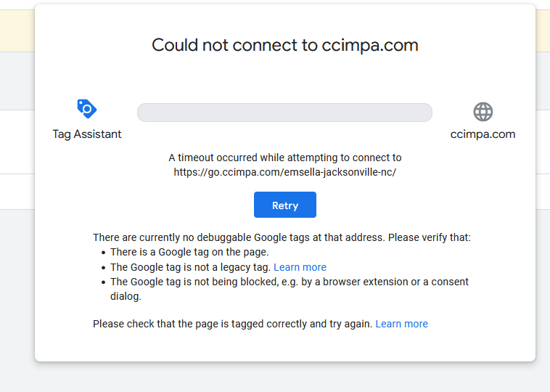This screenshot has height=392, width=550.
Task: Click the 'Tag Assistant' label under the tag icon
Action: point(87,134)
